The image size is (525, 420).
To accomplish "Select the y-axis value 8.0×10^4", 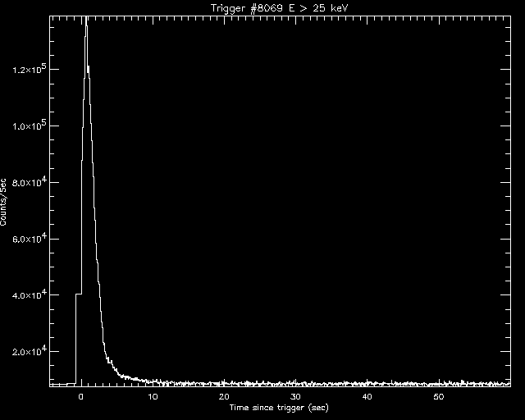I will (30, 182).
